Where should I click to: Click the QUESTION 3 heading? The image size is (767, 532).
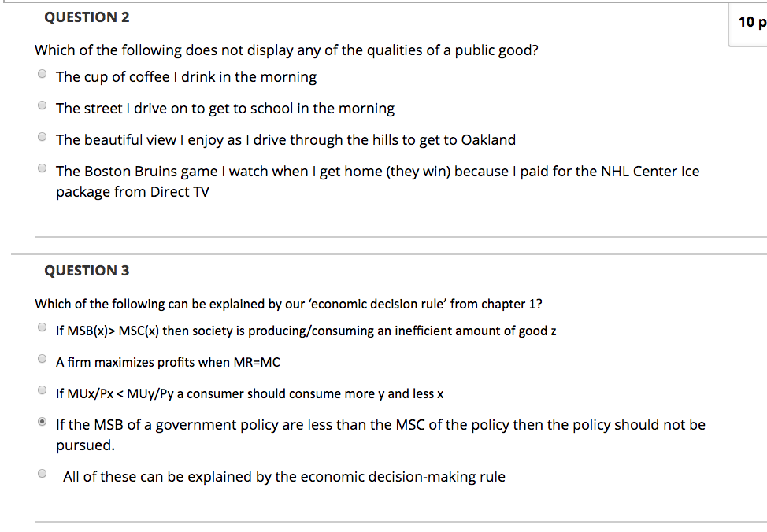87,270
